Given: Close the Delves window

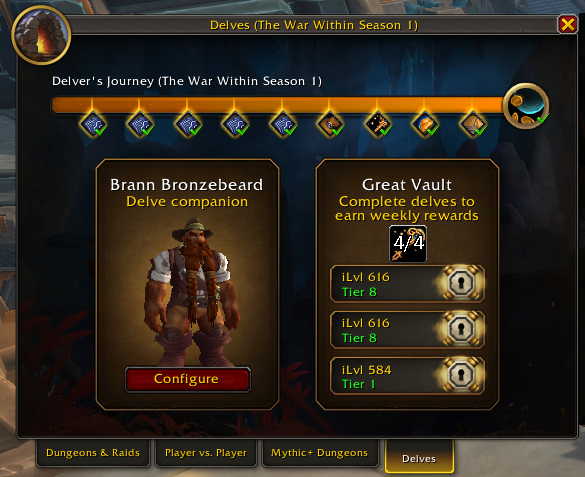Looking at the screenshot, I should click(567, 25).
